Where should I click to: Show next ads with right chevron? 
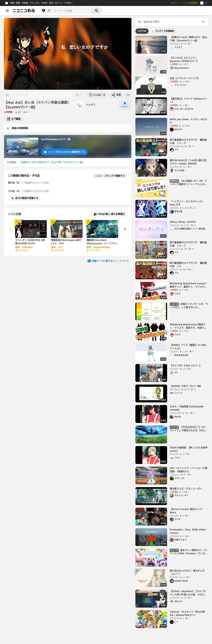tap(125, 229)
